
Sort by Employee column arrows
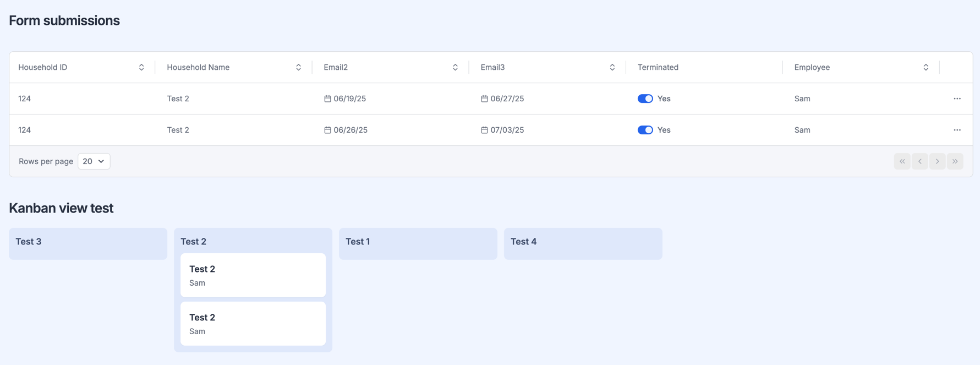click(x=926, y=67)
